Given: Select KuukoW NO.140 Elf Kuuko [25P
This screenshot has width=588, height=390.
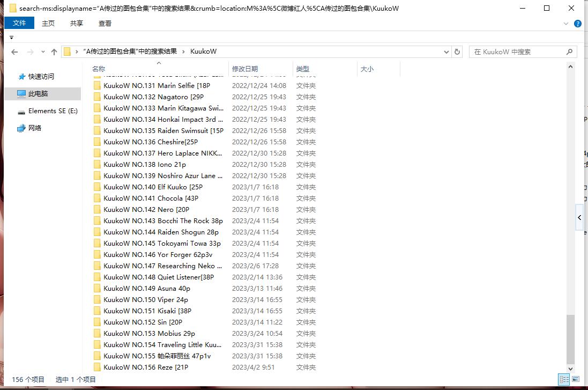Looking at the screenshot, I should point(153,187).
